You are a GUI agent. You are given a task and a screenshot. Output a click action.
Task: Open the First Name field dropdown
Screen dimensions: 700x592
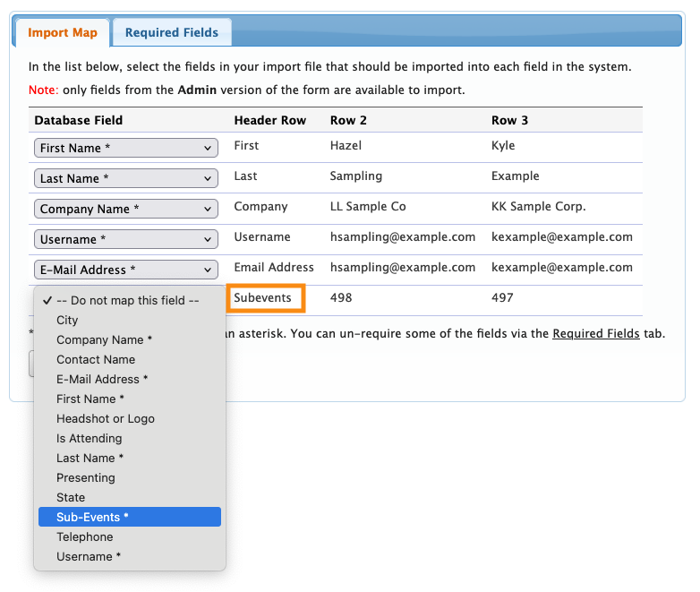pyautogui.click(x=126, y=148)
